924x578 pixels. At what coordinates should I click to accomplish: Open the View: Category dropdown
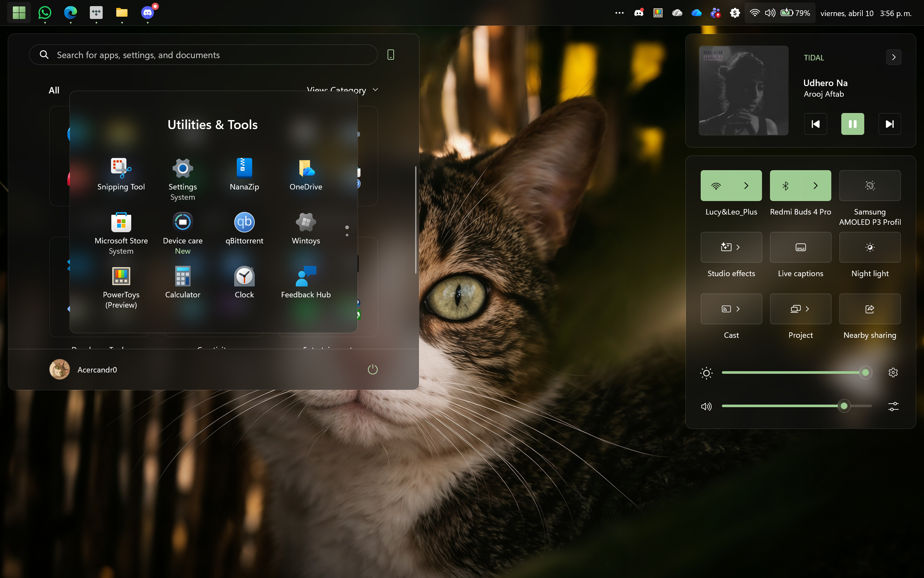coord(343,90)
